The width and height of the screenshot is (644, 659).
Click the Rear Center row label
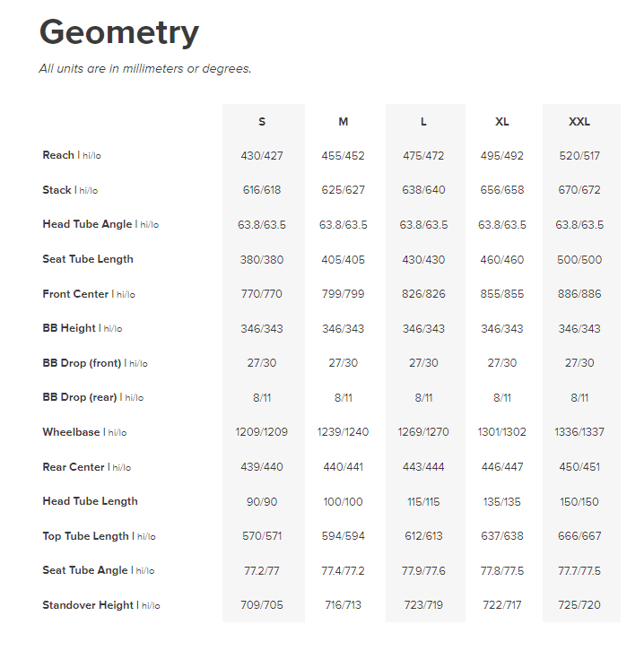point(74,467)
